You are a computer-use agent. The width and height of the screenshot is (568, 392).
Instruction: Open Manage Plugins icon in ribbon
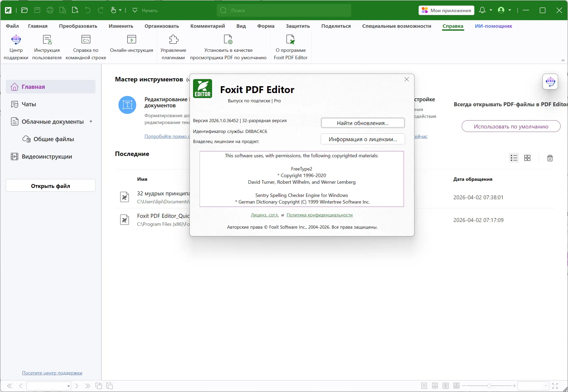(x=173, y=40)
